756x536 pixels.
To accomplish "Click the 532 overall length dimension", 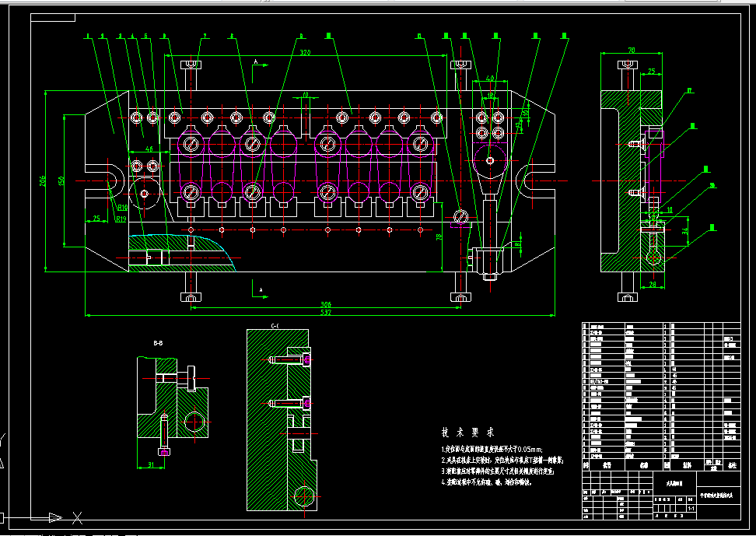I will click(x=326, y=313).
